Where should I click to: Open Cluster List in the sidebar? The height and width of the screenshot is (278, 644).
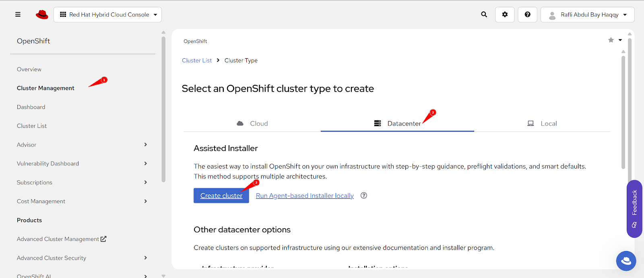click(x=32, y=126)
